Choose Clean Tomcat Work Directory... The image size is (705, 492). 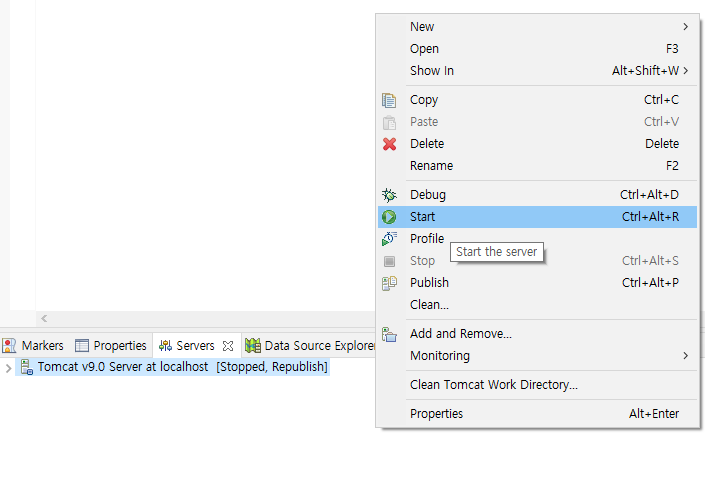(537, 385)
